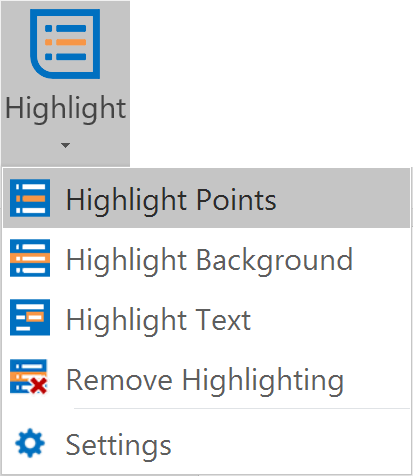The width and height of the screenshot is (413, 476).
Task: Click the blue Settings gear icon
Action: coord(30,443)
